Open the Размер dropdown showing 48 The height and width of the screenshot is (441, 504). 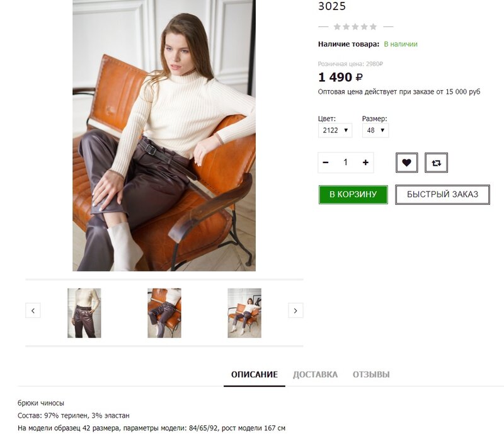pos(375,130)
